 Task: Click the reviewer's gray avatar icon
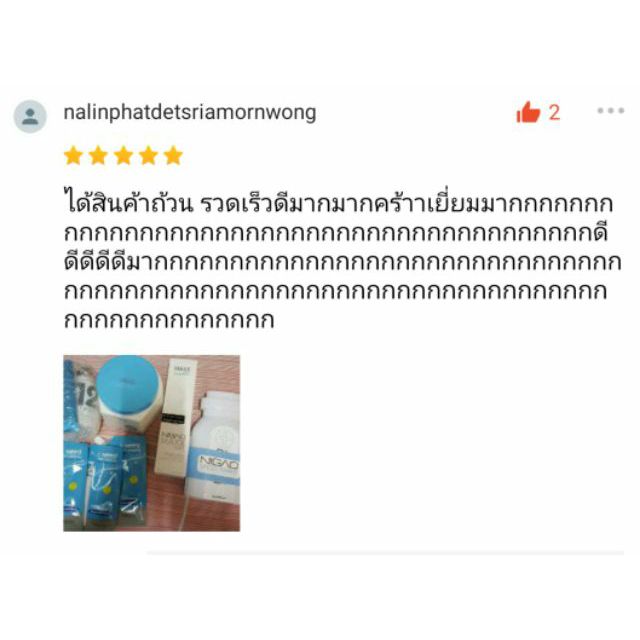[30, 116]
